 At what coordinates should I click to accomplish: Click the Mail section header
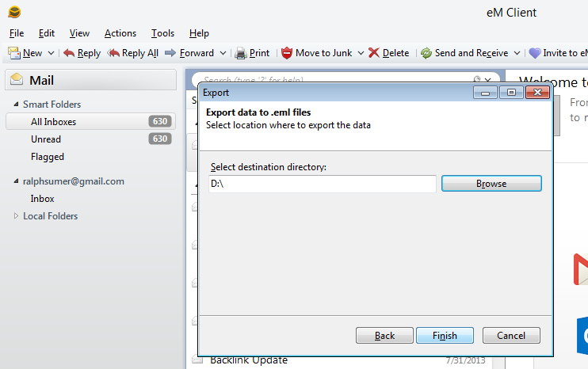pyautogui.click(x=90, y=80)
